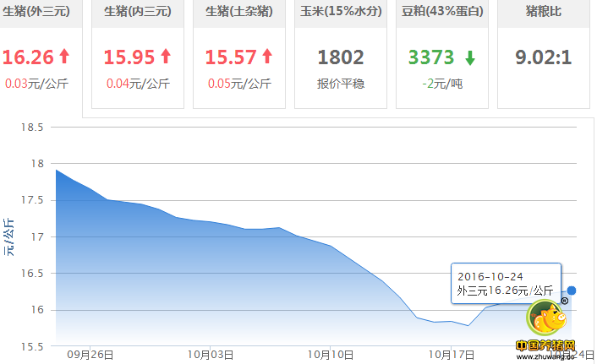
Task: Click the 2016-10-24 price tooltip box
Action: click(x=505, y=284)
